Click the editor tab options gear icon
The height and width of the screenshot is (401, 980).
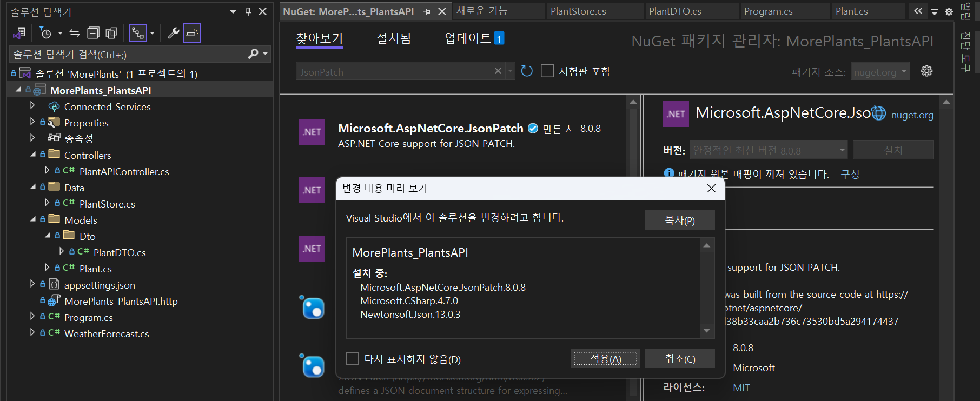tap(949, 11)
